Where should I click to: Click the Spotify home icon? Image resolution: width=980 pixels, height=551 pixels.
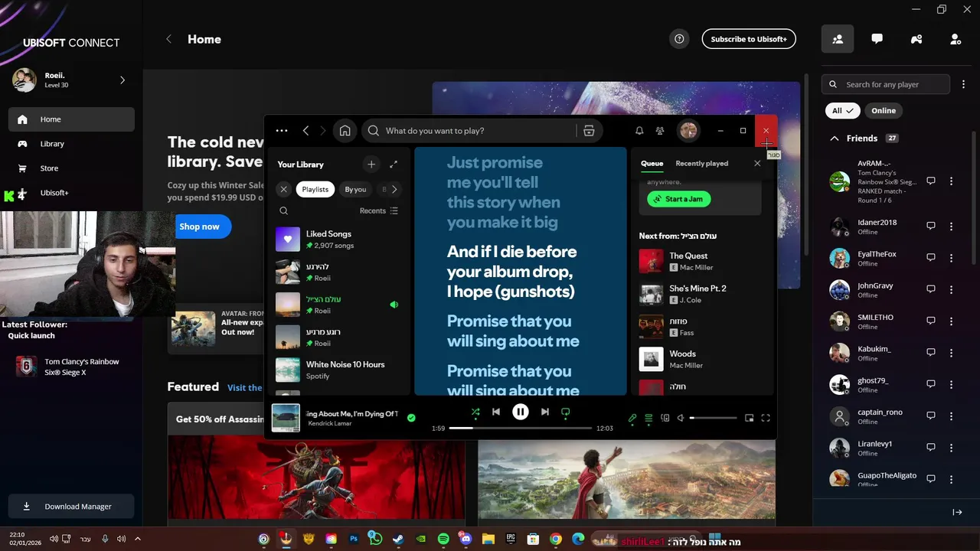pos(345,131)
